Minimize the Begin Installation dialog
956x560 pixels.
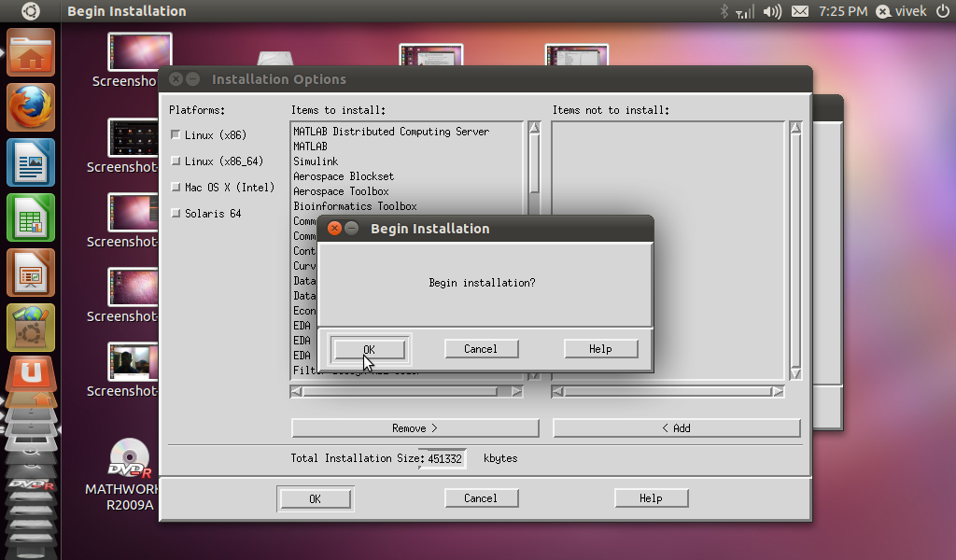[352, 229]
